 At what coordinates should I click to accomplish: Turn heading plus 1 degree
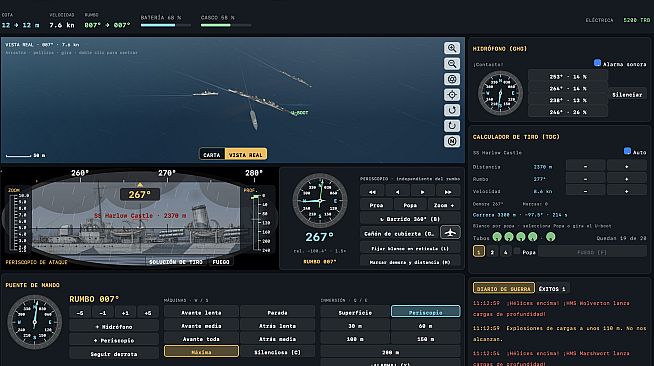pos(125,313)
